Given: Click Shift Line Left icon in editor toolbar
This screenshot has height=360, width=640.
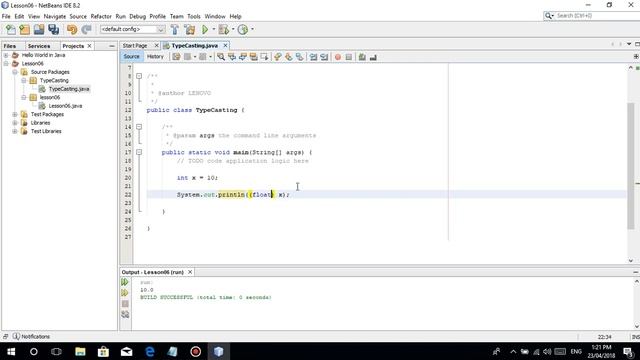Looking at the screenshot, I should pos(313,57).
